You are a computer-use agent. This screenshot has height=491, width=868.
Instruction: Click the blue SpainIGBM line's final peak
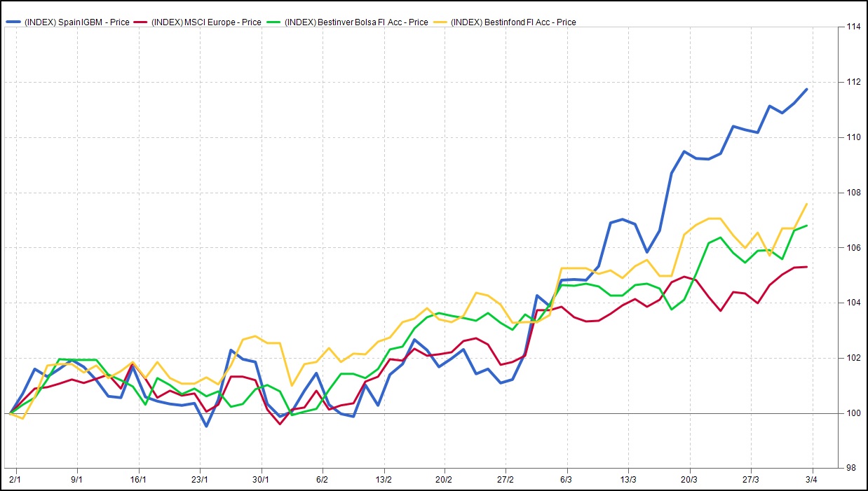tap(806, 90)
